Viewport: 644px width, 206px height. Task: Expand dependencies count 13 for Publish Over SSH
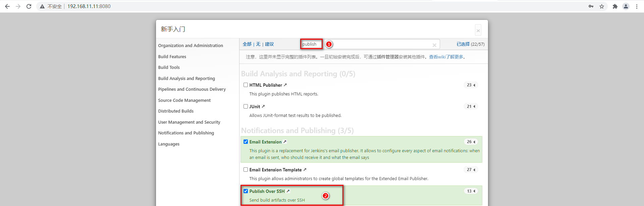(471, 191)
